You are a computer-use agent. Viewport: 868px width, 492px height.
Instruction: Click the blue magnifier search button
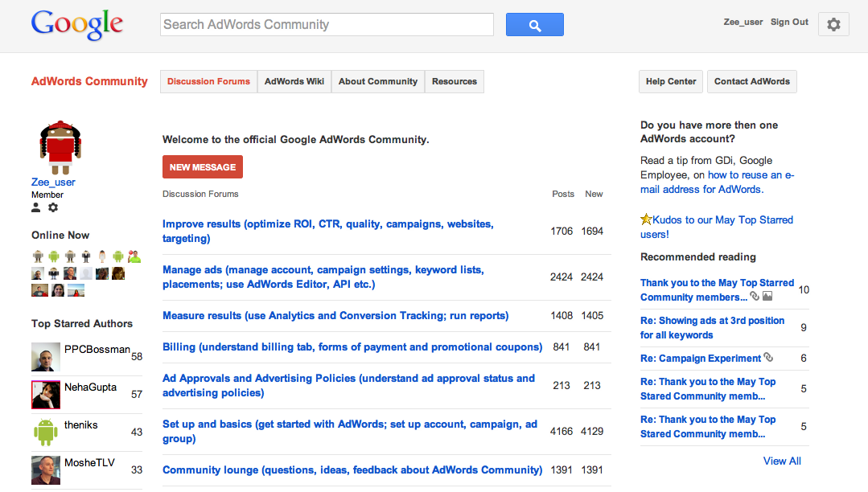tap(535, 25)
